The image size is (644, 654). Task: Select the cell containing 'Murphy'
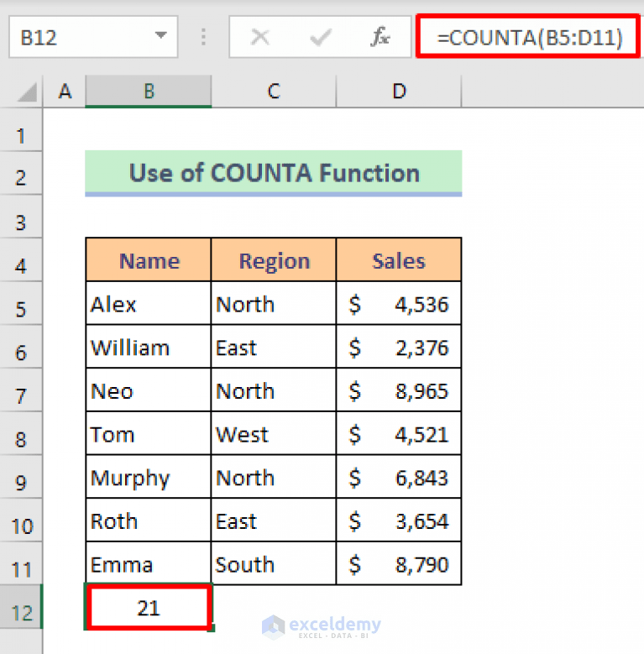coord(149,477)
